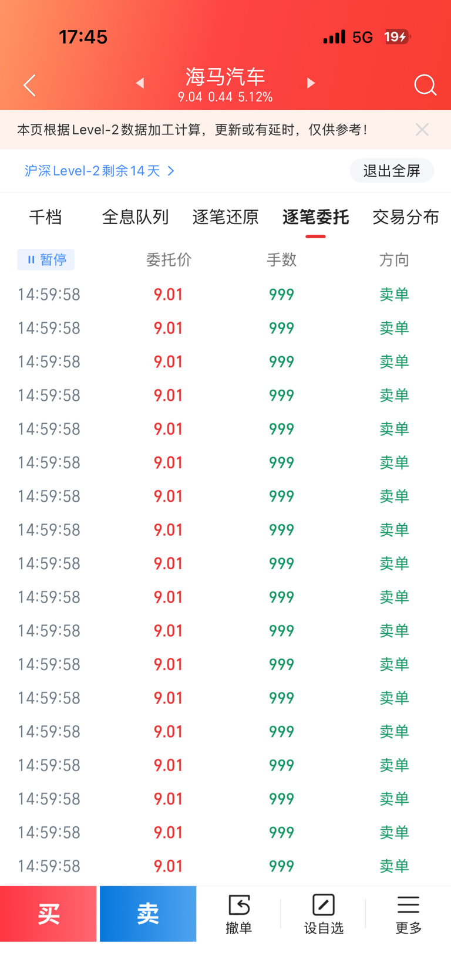Open the 更多 hamburger menu
This screenshot has height=980, width=451.
[408, 913]
